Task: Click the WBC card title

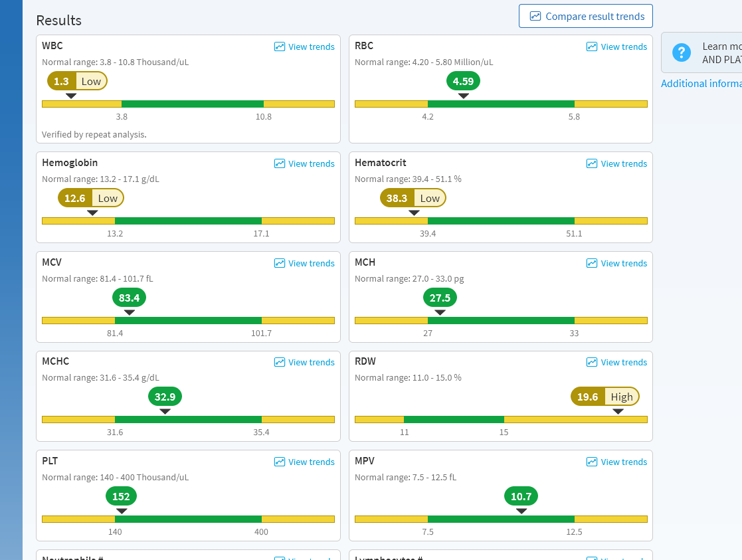Action: click(x=52, y=46)
